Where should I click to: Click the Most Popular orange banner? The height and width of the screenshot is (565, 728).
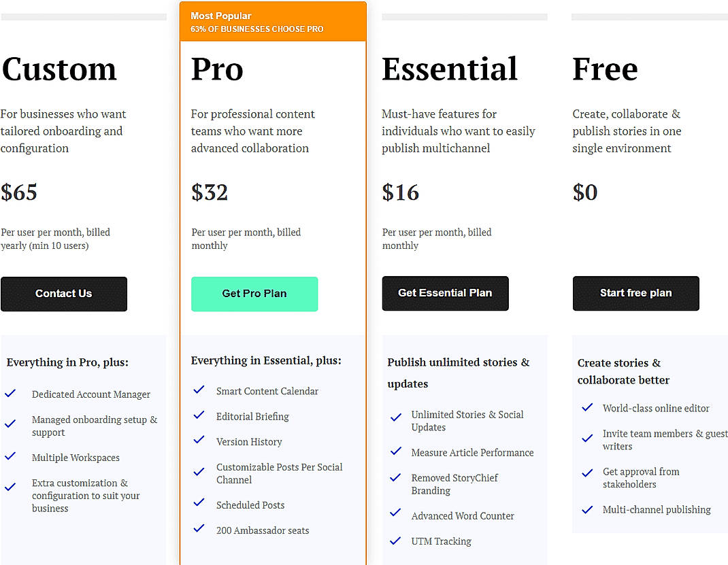click(x=273, y=22)
